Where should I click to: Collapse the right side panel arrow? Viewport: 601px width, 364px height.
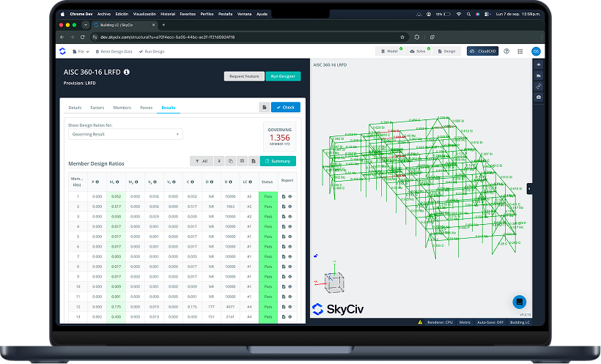coord(529,188)
